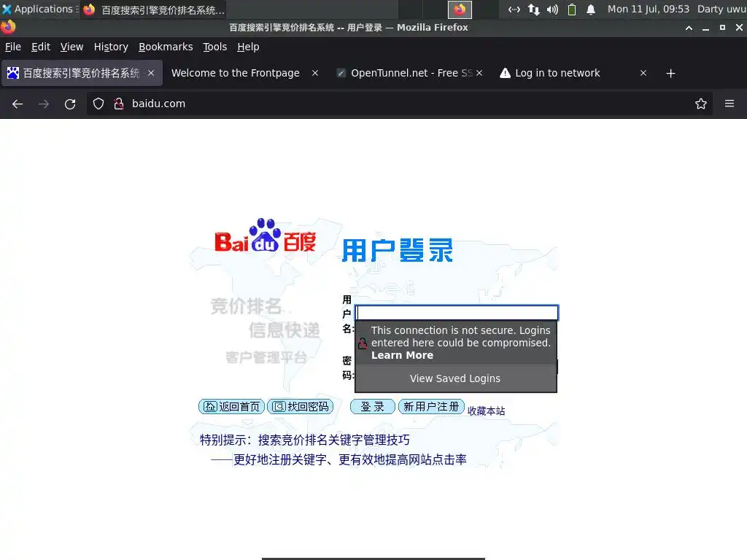This screenshot has height=560, width=747.
Task: Click the clock showing Mon 11 Jul
Action: point(649,9)
